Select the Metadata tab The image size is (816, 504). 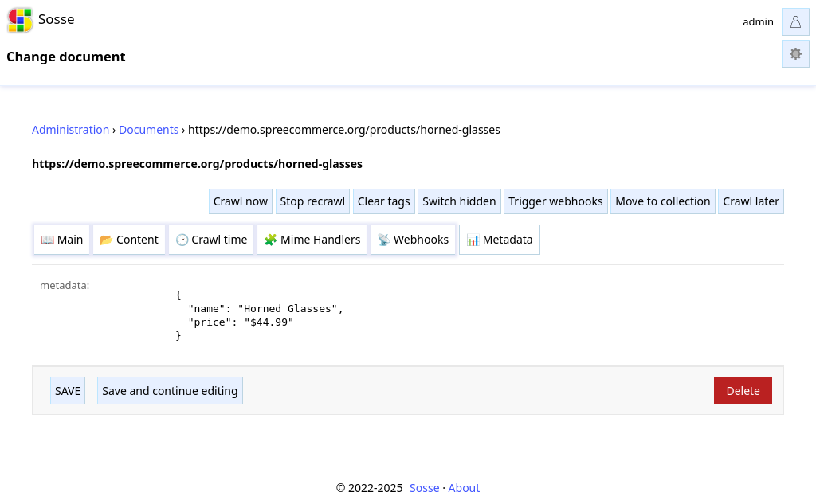click(x=500, y=240)
